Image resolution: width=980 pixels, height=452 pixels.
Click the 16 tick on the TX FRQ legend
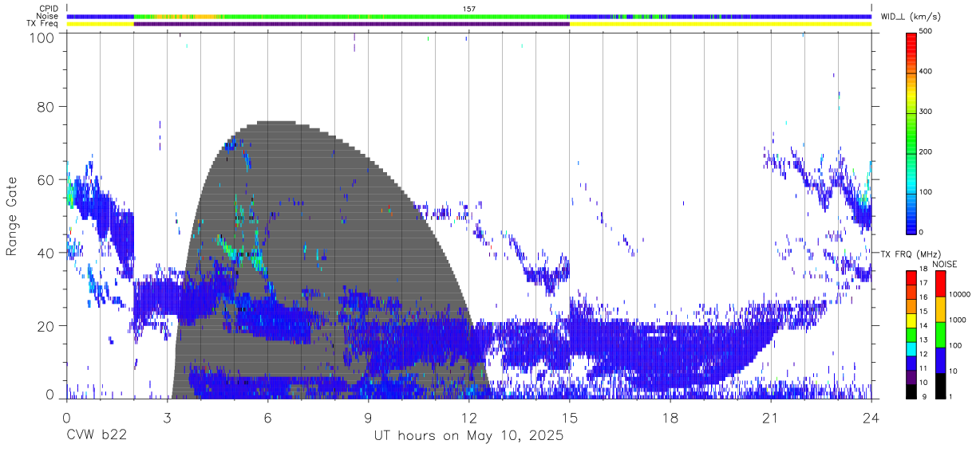point(923,297)
